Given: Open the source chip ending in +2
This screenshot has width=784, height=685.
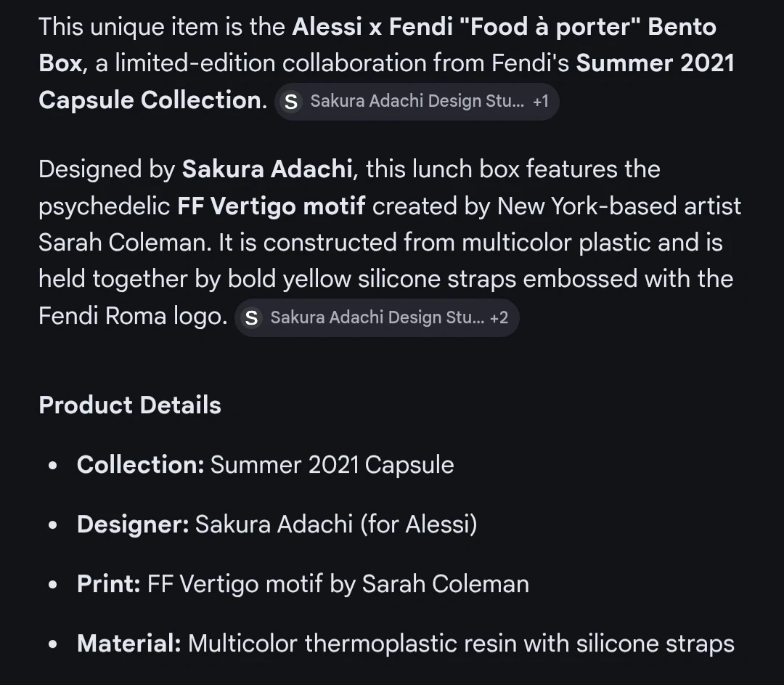Looking at the screenshot, I should tap(377, 317).
